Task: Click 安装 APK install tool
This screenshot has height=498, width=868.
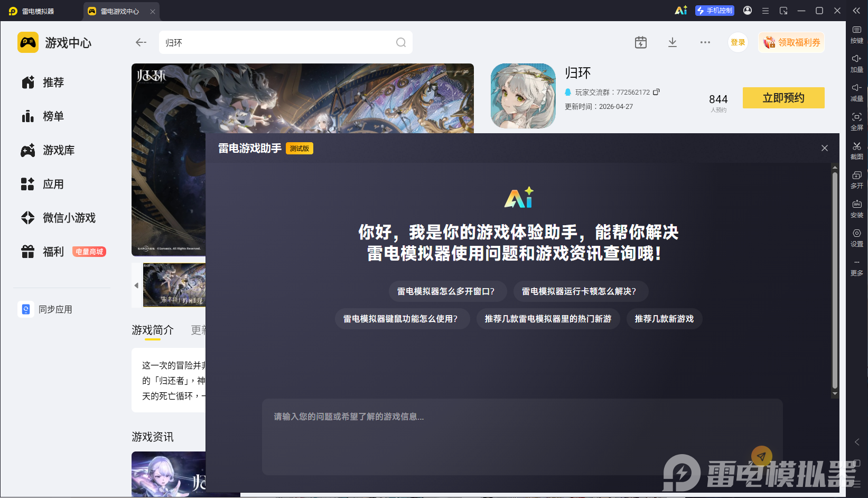Action: tap(857, 209)
